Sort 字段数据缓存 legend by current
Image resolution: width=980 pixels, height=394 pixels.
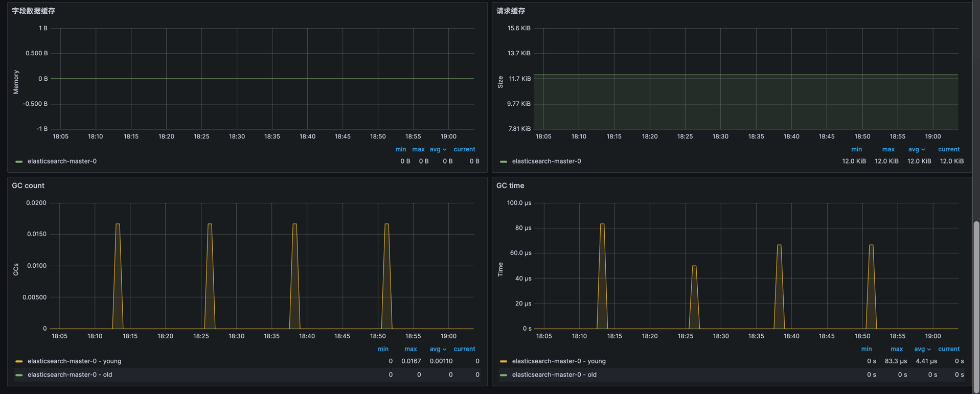point(464,149)
